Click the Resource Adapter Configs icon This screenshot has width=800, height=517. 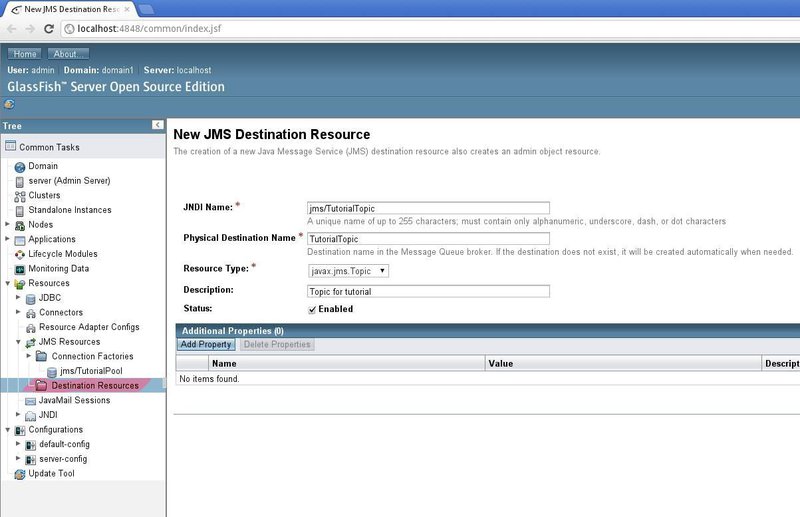31,328
